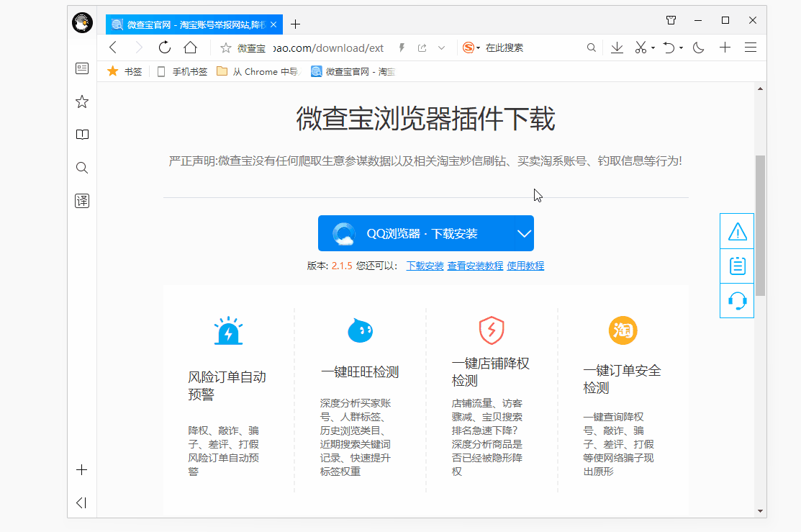This screenshot has height=532, width=801.
Task: Click the lightning speed mode icon
Action: click(402, 48)
